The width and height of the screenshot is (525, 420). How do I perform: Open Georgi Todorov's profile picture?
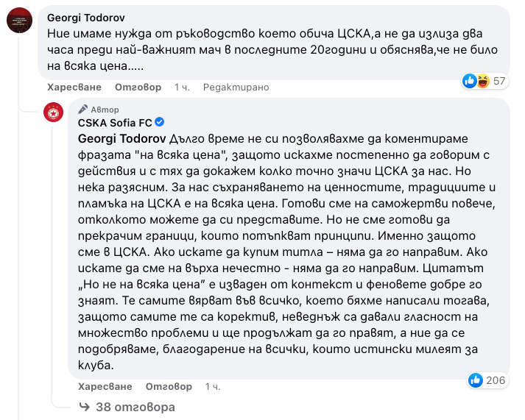coord(18,20)
